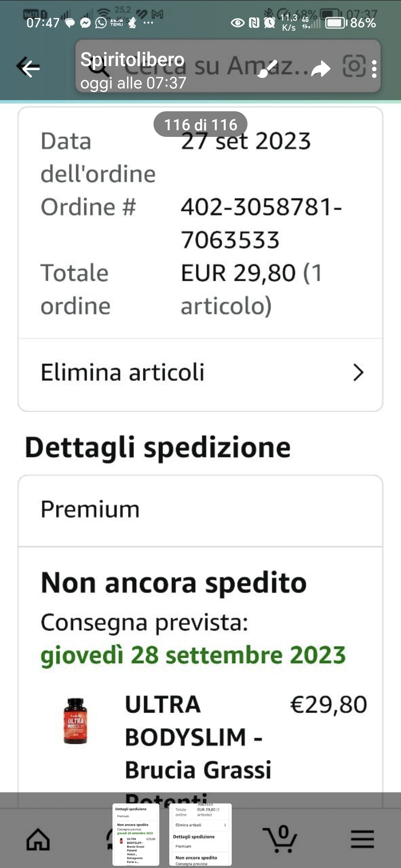This screenshot has height=868, width=401.
Task: Tap the 116 di 116 counter badge
Action: pos(200,125)
